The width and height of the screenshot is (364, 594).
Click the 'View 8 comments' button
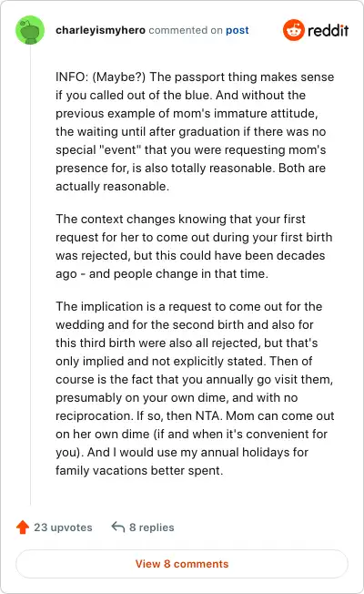[182, 564]
